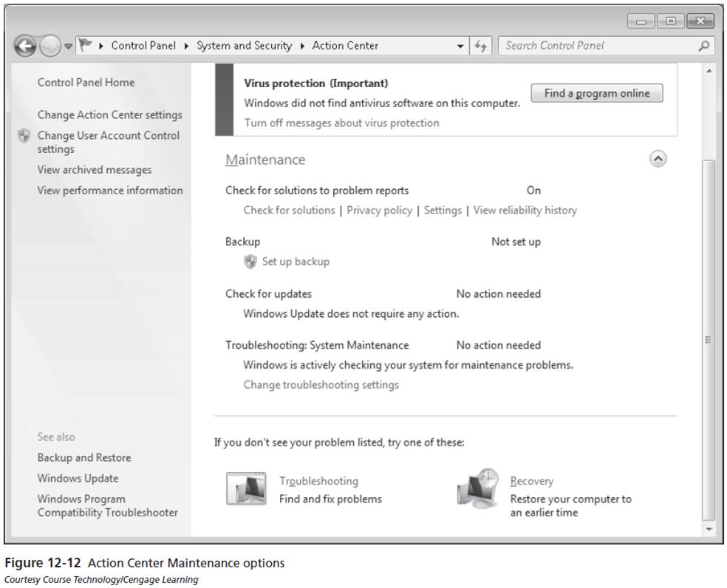
Task: Click the Forward navigation arrow
Action: (x=50, y=46)
